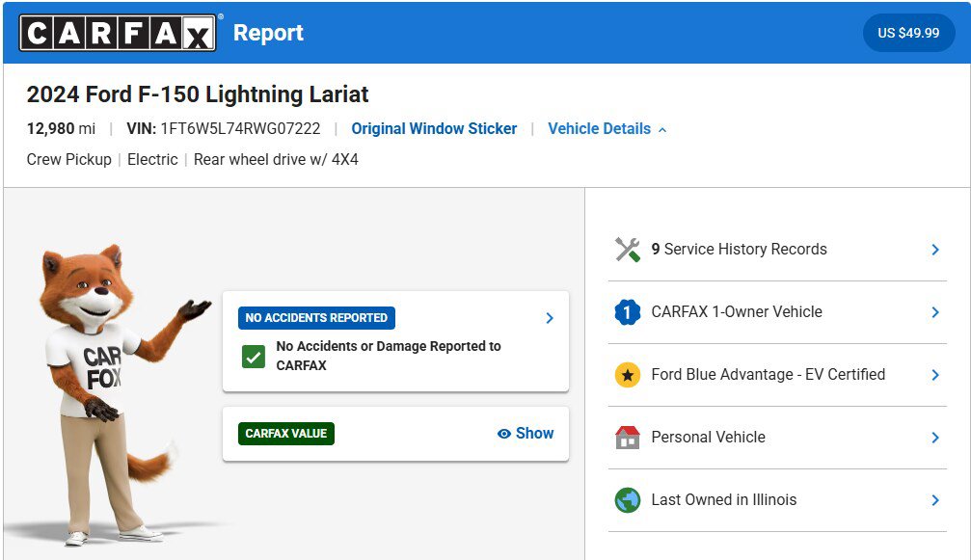The height and width of the screenshot is (560, 971).
Task: Open CARFAX 1-Owner Vehicle details
Action: (x=777, y=312)
